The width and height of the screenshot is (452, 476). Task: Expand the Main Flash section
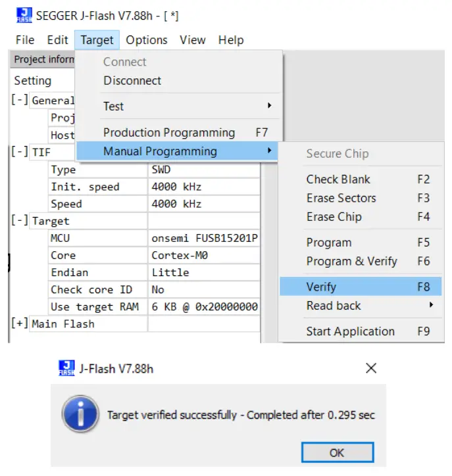tap(20, 323)
